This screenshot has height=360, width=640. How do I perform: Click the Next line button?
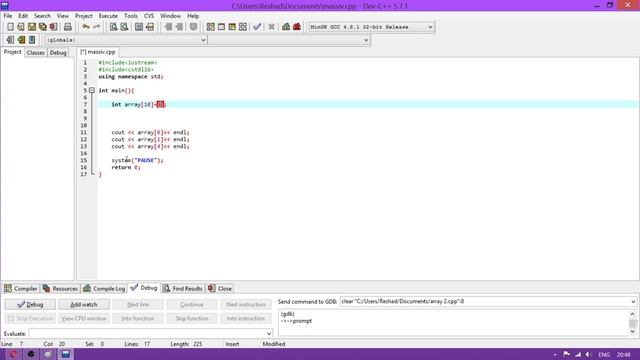point(138,304)
